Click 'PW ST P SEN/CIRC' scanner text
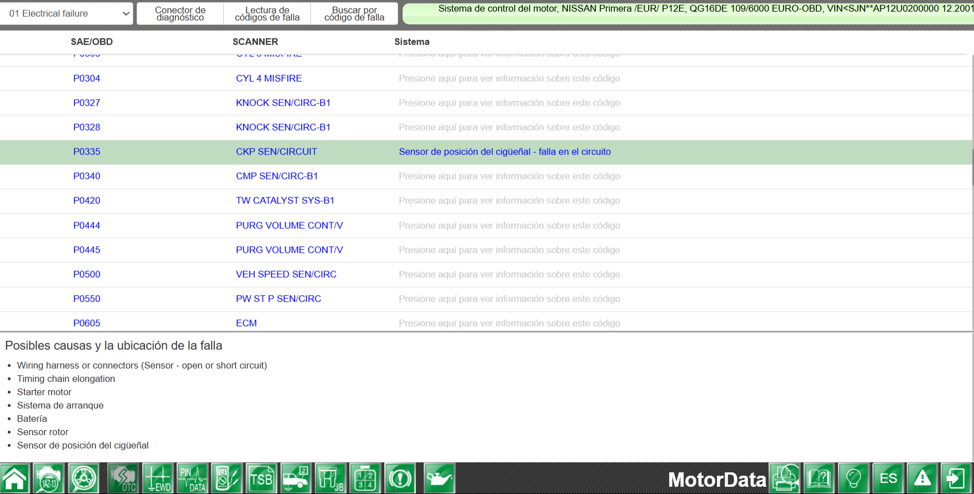The height and width of the screenshot is (494, 974). pyautogui.click(x=278, y=298)
